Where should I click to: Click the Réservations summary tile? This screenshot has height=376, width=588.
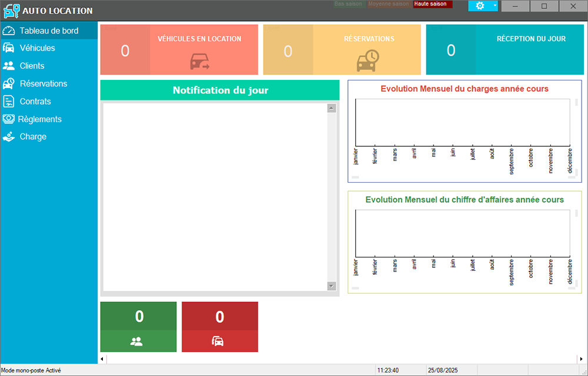point(342,50)
